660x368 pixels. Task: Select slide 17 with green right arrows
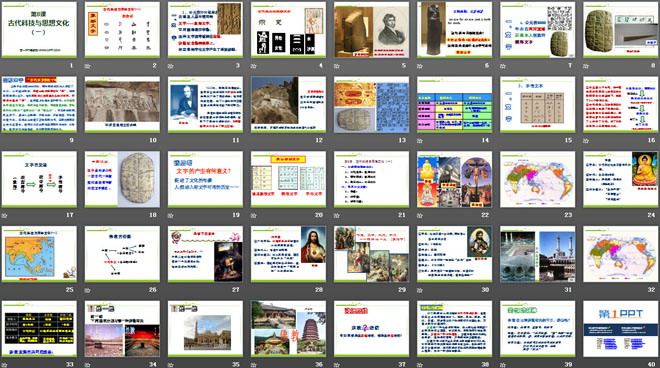coord(39,179)
